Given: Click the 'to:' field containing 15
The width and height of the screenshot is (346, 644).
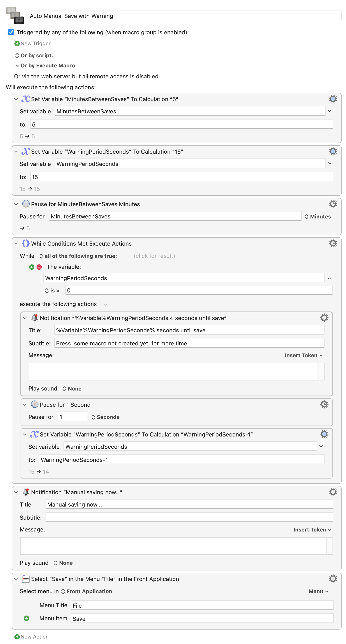Looking at the screenshot, I should (x=182, y=177).
